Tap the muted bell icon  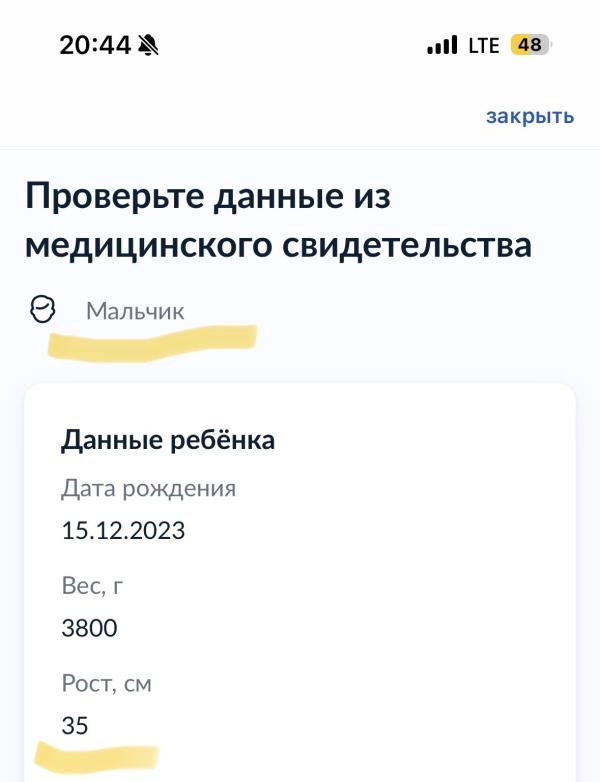point(149,45)
